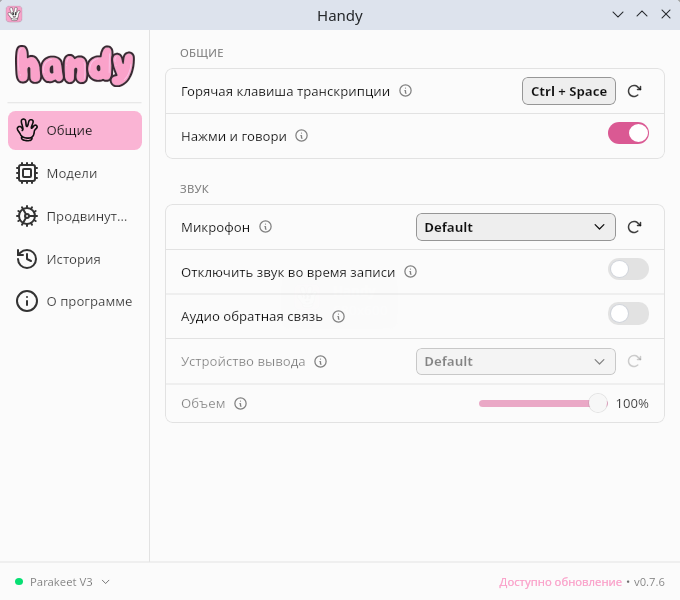Show info tooltip for Нажми и говори
Image resolution: width=680 pixels, height=600 pixels.
(x=301, y=136)
